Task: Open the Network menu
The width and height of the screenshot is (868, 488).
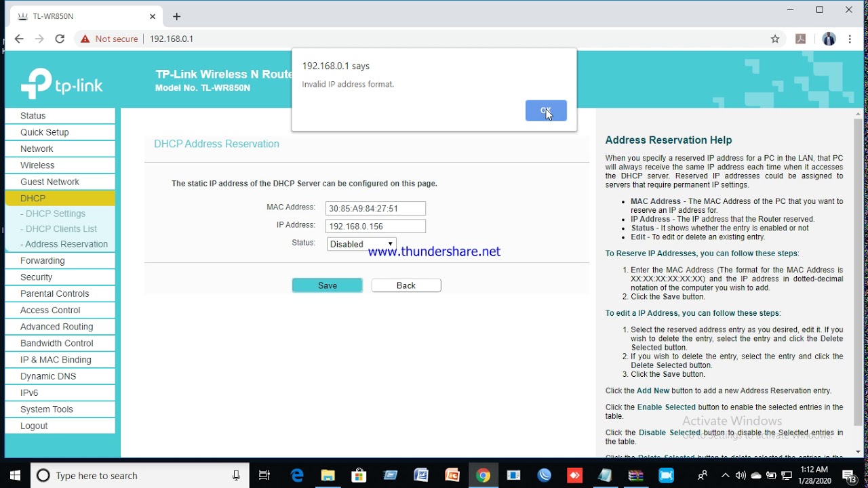Action: [x=60, y=148]
